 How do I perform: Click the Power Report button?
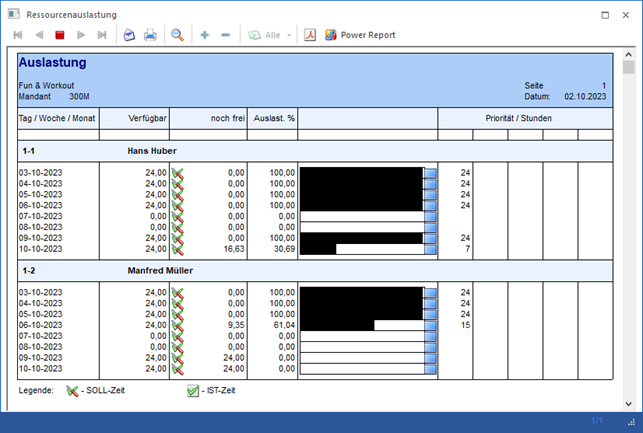point(360,35)
